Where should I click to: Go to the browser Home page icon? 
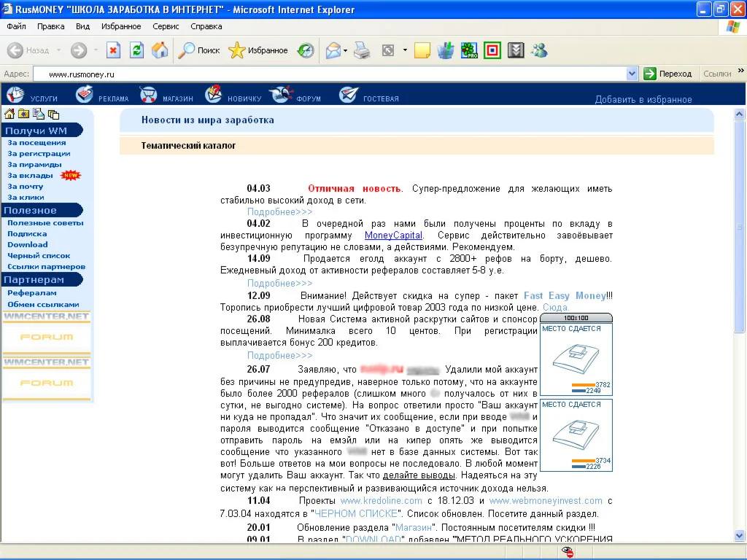159,50
